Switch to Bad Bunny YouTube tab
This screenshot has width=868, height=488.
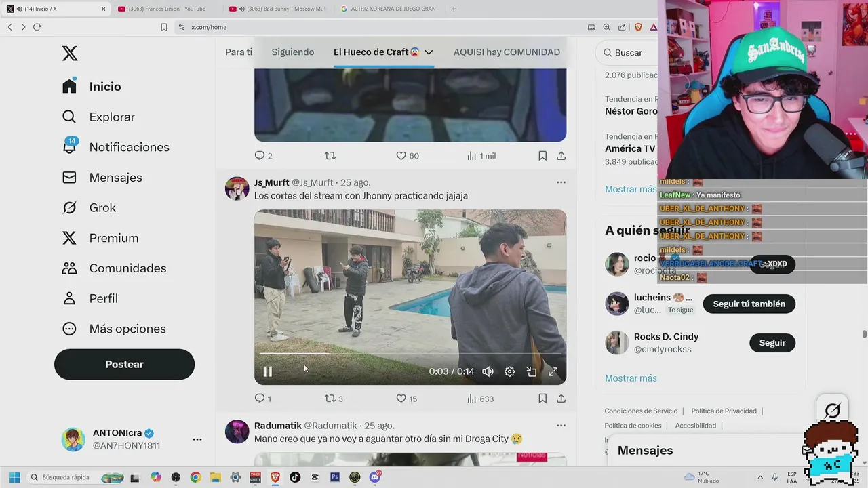[277, 9]
